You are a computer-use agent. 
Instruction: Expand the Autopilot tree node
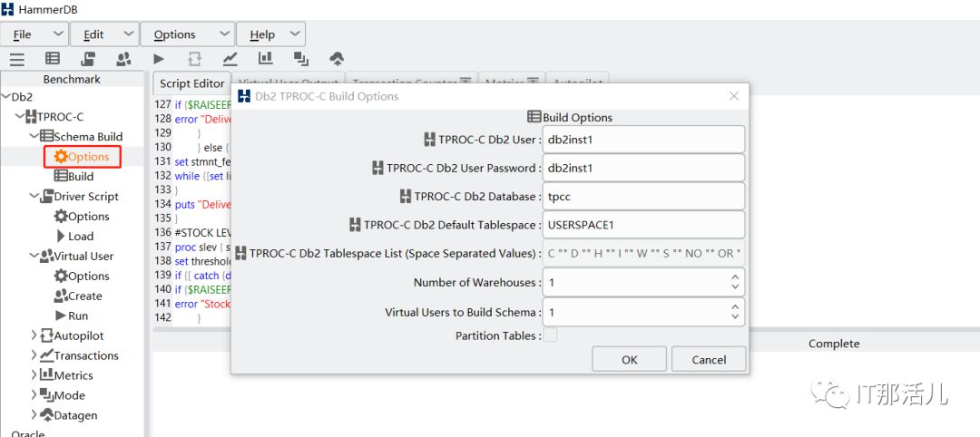(x=34, y=335)
